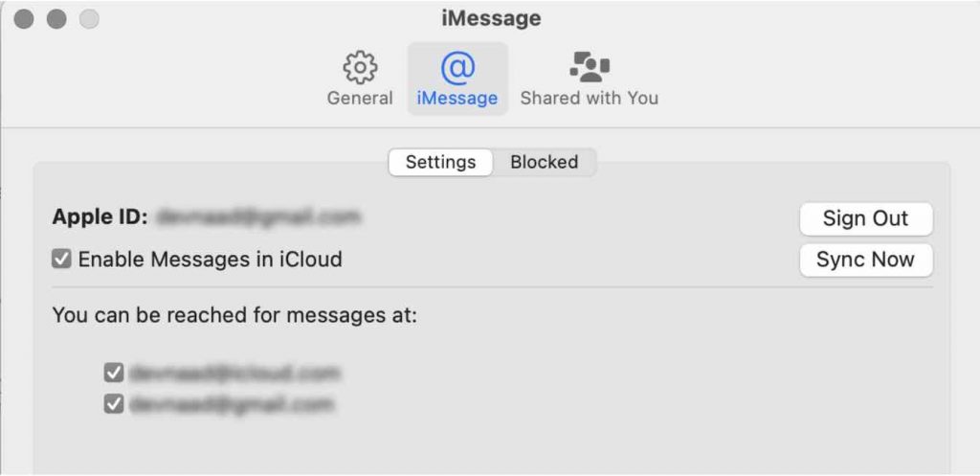Minimize the iMessage preferences window
The width and height of the screenshot is (980, 476).
(56, 19)
